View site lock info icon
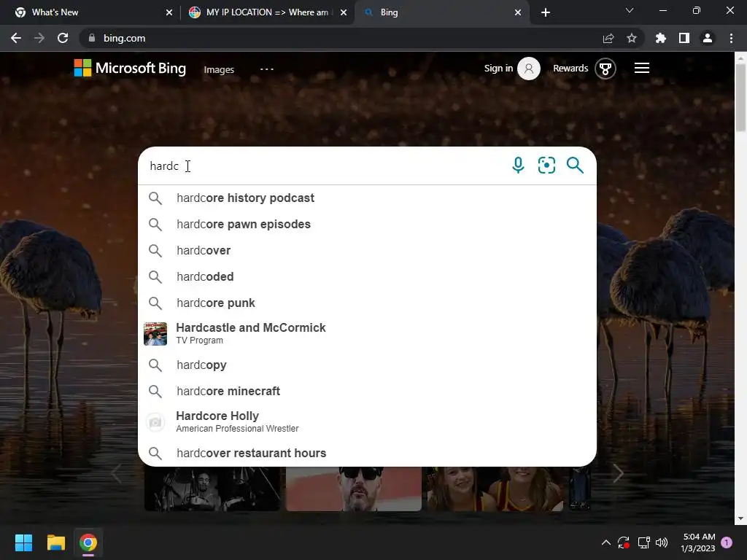Screen dimensions: 747x560 click(91, 38)
